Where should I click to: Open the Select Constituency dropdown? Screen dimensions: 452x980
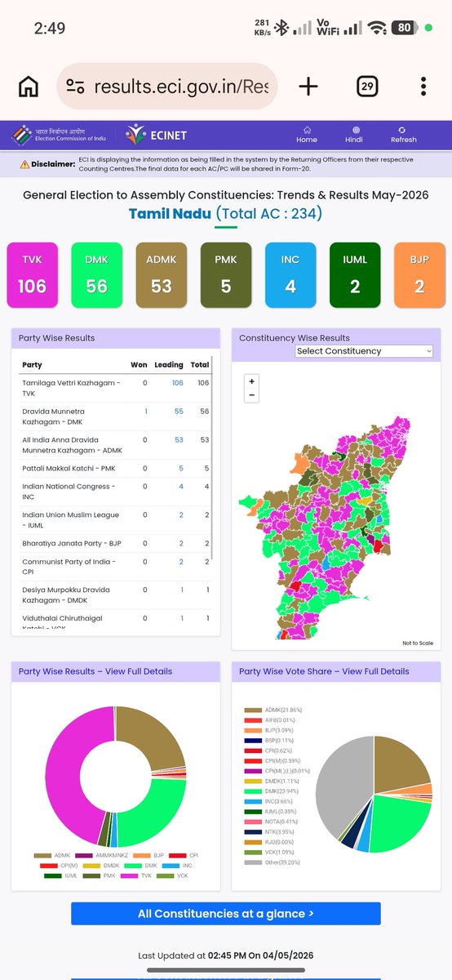click(364, 351)
